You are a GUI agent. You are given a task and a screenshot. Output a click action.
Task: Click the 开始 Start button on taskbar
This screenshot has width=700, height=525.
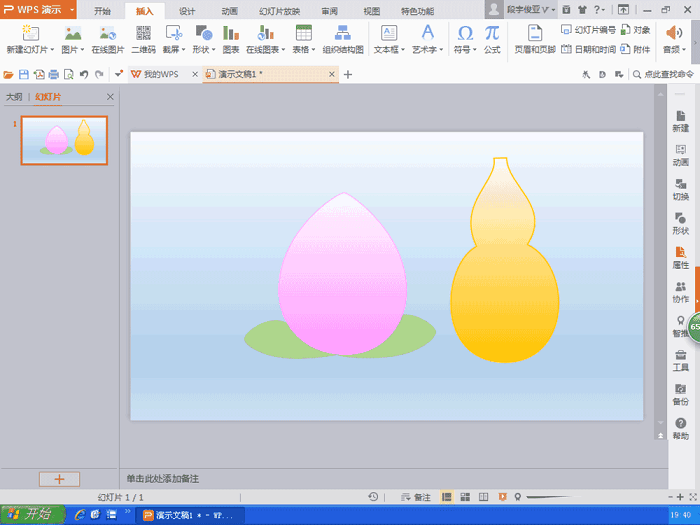(x=32, y=514)
